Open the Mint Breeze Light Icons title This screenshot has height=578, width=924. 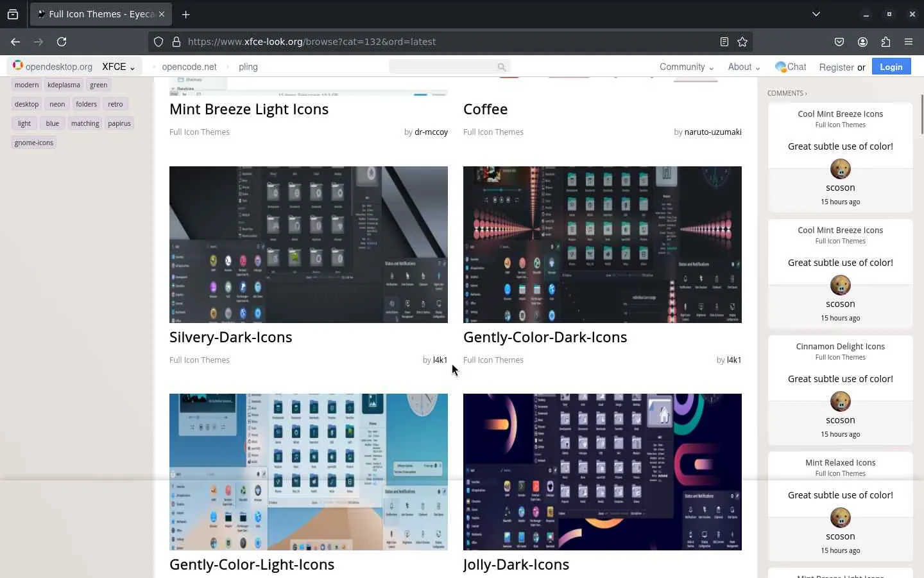[249, 109]
